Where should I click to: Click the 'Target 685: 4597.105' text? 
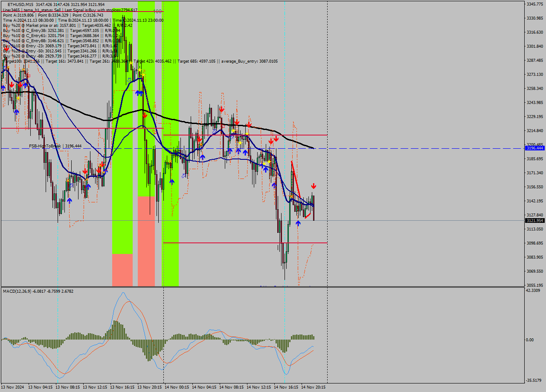pos(197,61)
